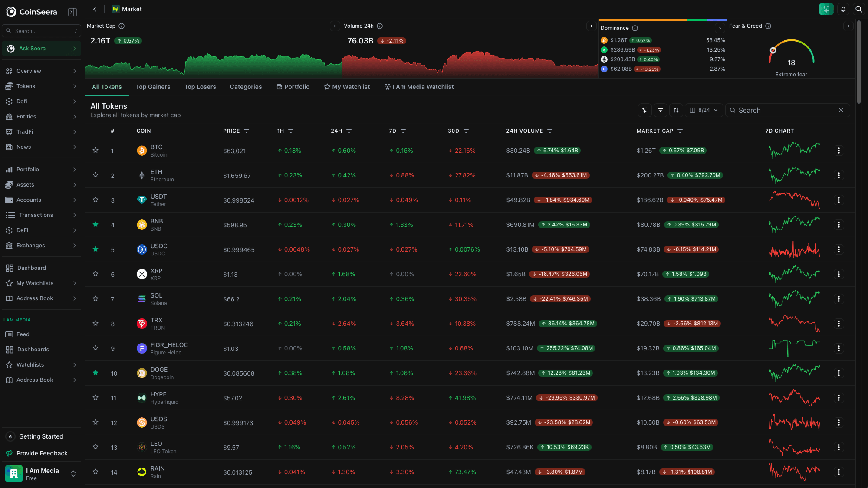Unstar DOGE from watchlist
The image size is (868, 488).
pyautogui.click(x=95, y=373)
